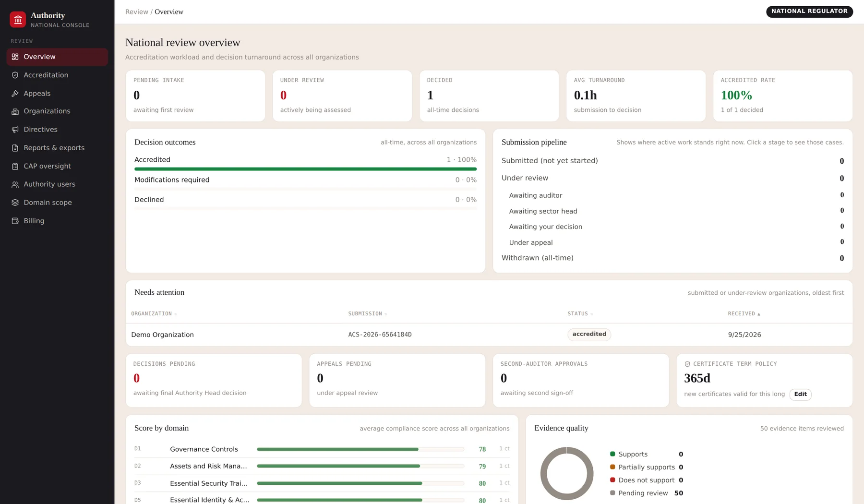Click the Certificate term policy shield icon
The width and height of the screenshot is (864, 504).
[x=687, y=364]
